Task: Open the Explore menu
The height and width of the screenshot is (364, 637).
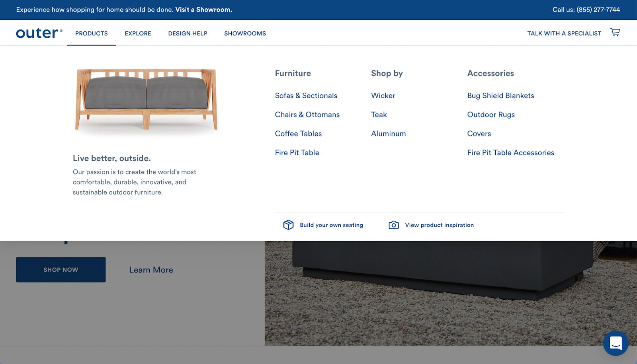Action: (x=138, y=33)
